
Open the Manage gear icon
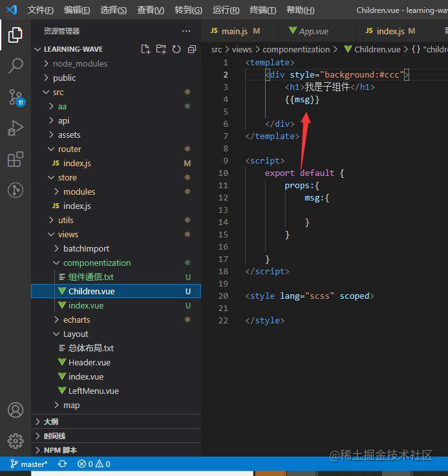click(x=16, y=441)
